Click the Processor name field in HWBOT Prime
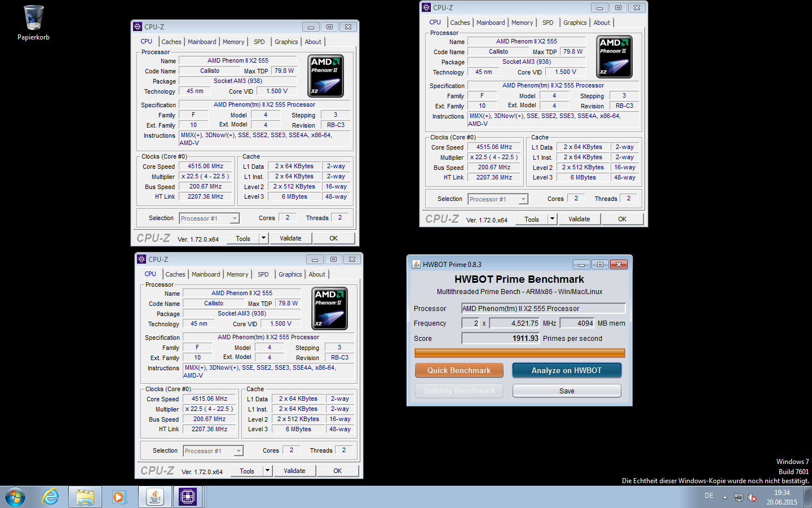Image resolution: width=812 pixels, height=508 pixels. coord(544,308)
